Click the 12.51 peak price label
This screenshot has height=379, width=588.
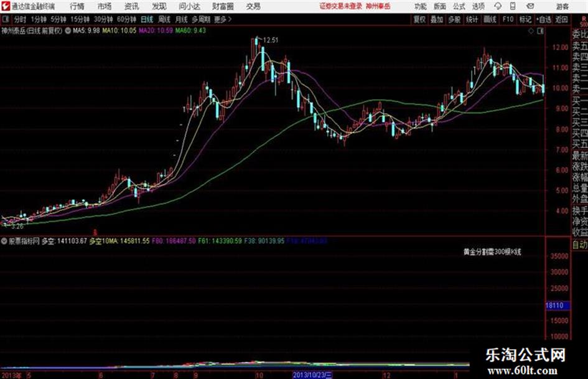[x=271, y=40]
